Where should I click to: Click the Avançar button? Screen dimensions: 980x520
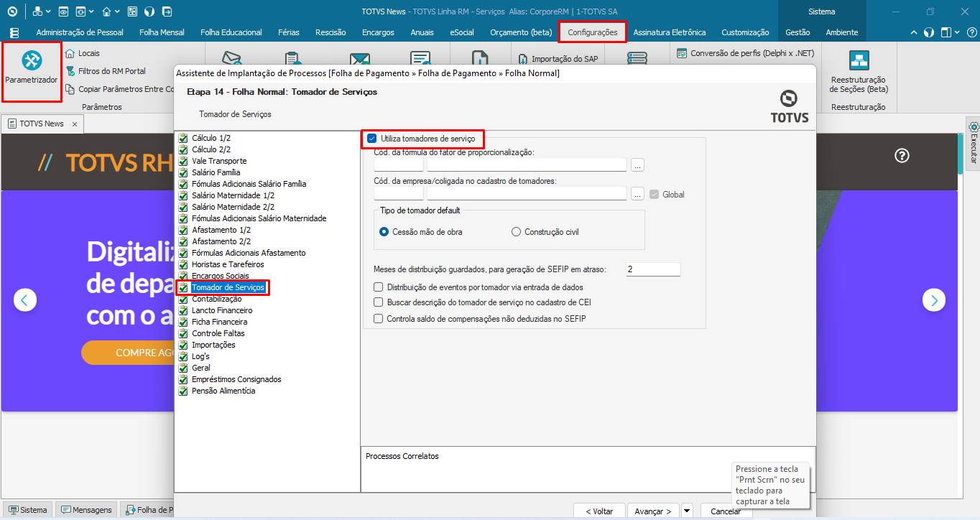coord(654,511)
